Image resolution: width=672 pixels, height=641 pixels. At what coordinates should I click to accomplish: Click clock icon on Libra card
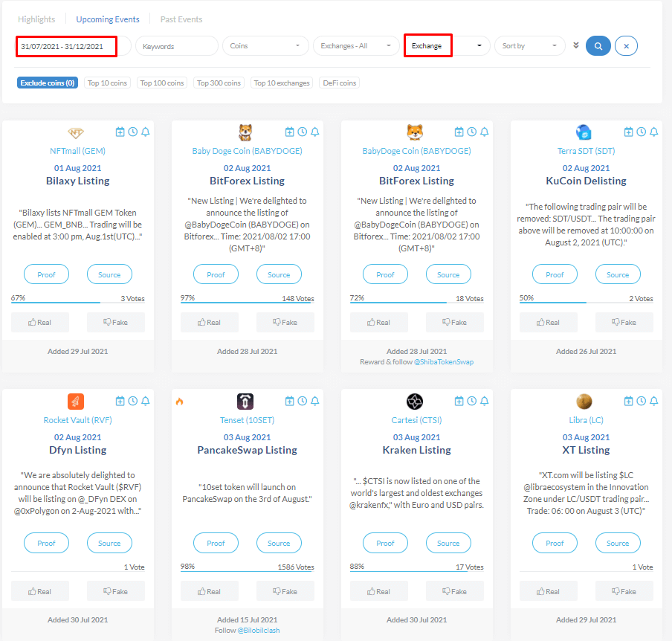(641, 402)
